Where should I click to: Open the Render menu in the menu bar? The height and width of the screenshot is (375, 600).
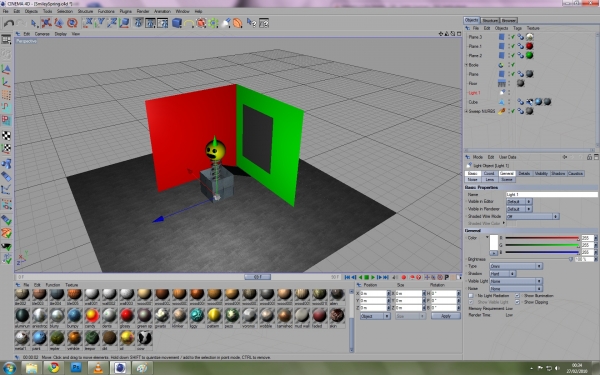pos(143,11)
